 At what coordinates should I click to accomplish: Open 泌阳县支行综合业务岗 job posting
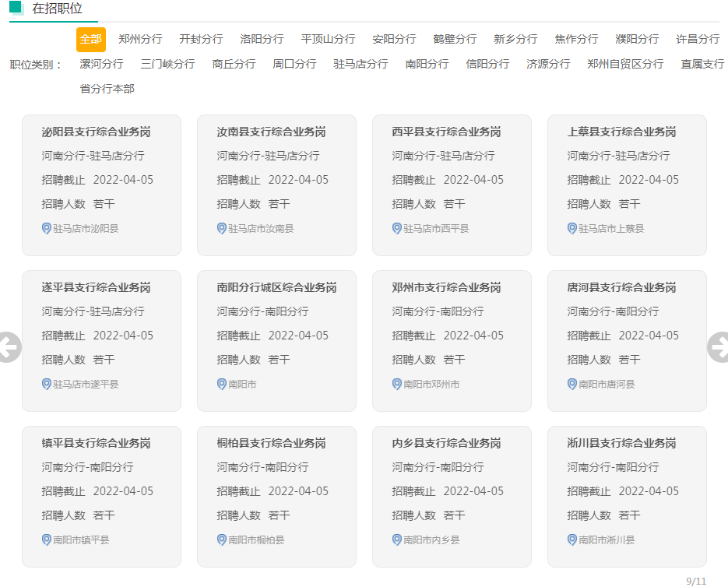pos(96,132)
